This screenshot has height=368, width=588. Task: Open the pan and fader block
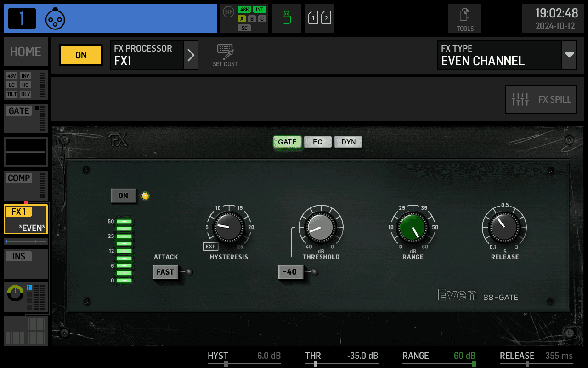[26, 297]
